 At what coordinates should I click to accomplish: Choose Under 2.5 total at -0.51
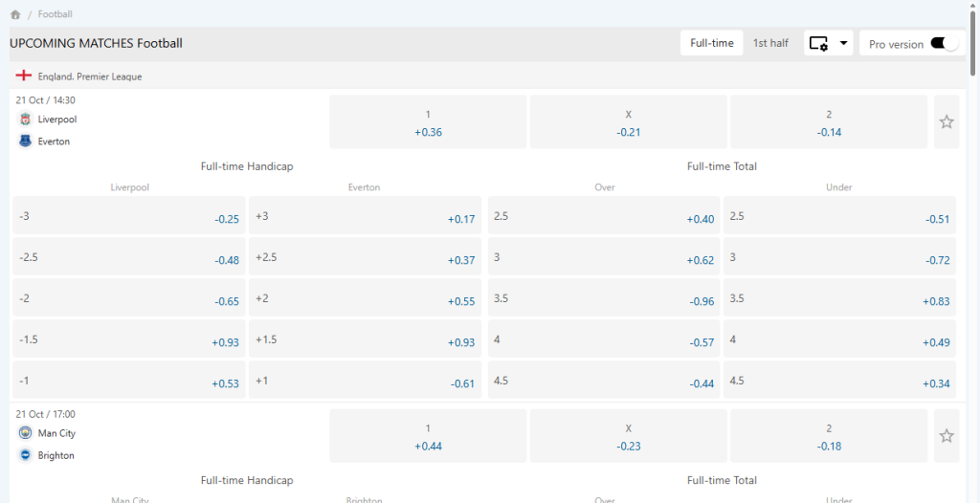coord(840,215)
